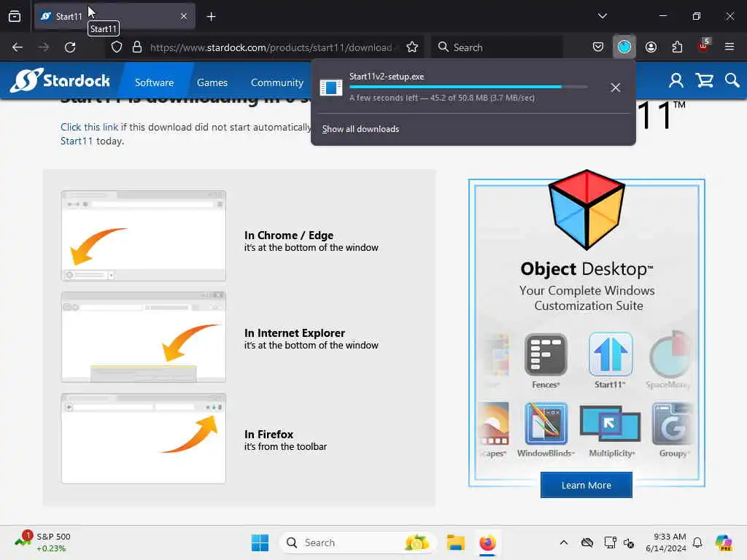The height and width of the screenshot is (560, 747).
Task: Open the Firefox account icon
Action: point(651,47)
